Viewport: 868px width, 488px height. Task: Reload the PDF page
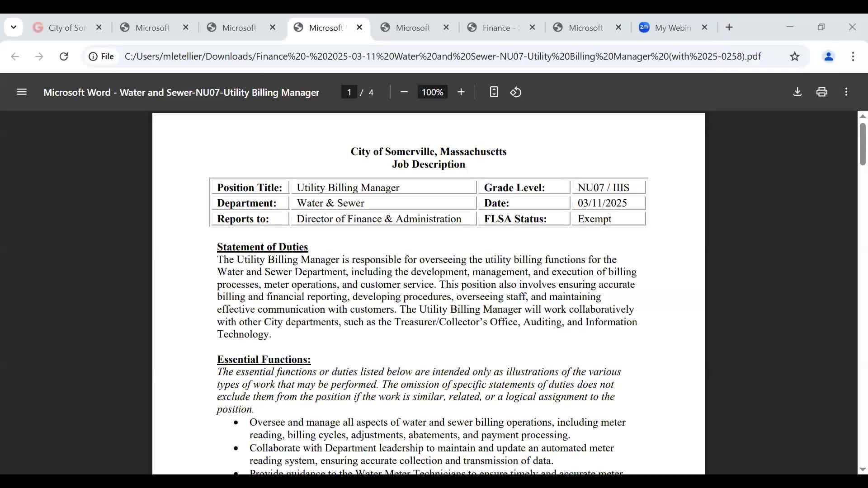point(64,56)
